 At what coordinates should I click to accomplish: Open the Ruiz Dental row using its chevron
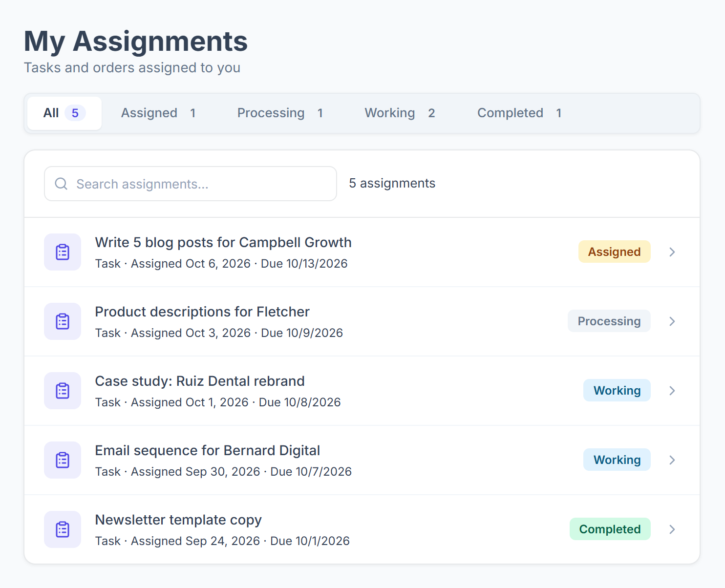pyautogui.click(x=672, y=391)
